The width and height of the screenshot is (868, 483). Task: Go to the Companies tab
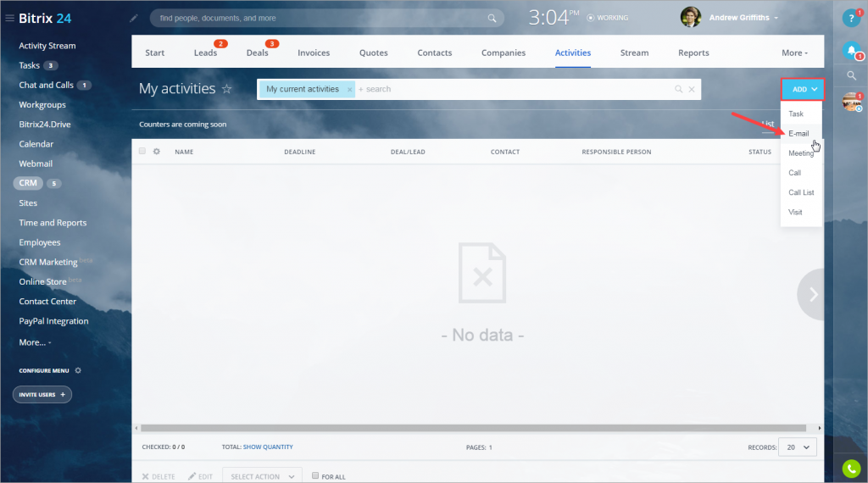pos(504,53)
